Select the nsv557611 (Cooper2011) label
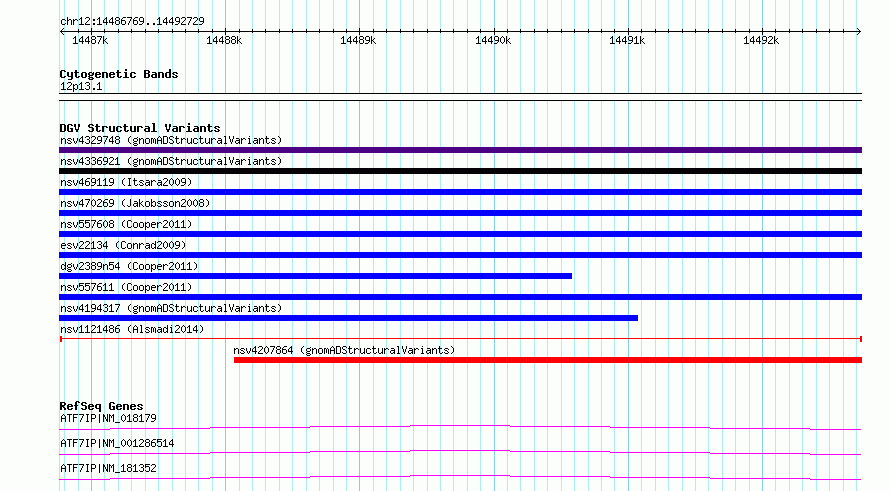The width and height of the screenshot is (890, 491). click(126, 287)
